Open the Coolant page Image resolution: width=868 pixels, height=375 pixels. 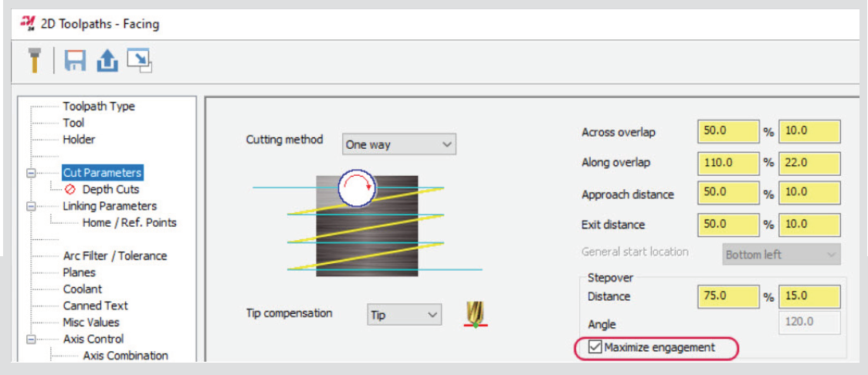(83, 289)
